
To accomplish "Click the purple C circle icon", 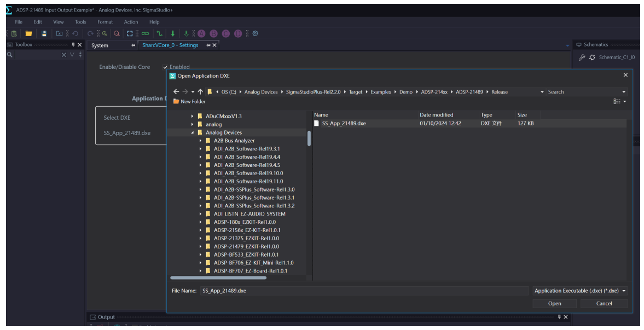I will 226,34.
